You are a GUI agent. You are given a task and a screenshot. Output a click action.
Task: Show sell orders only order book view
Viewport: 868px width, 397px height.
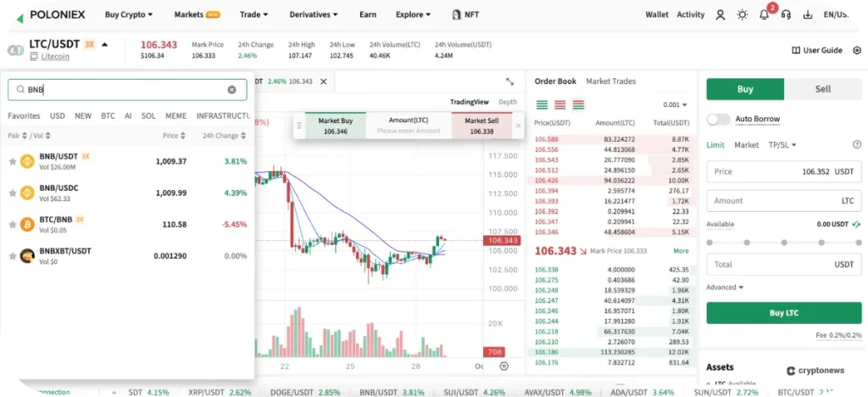tap(560, 104)
